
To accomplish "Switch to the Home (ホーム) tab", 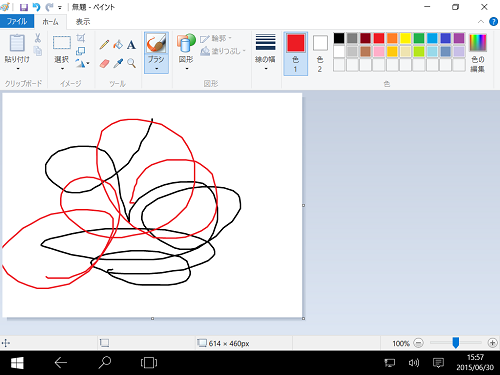I will coord(50,22).
